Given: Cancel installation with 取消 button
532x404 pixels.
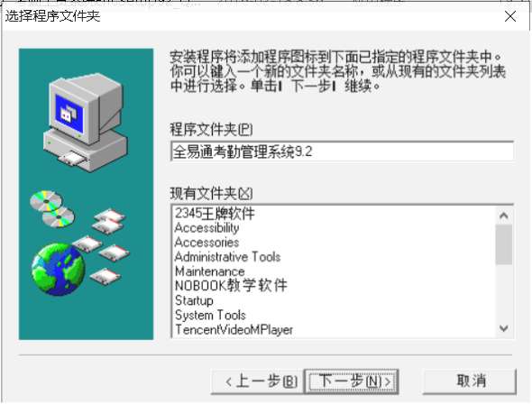Looking at the screenshot, I should click(x=470, y=381).
